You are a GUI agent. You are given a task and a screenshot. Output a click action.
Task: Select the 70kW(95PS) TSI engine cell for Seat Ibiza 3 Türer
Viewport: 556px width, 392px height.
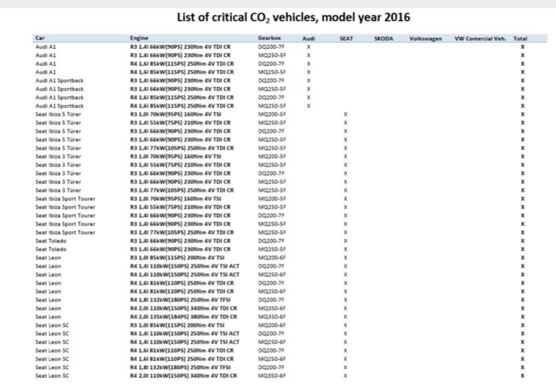(x=176, y=156)
